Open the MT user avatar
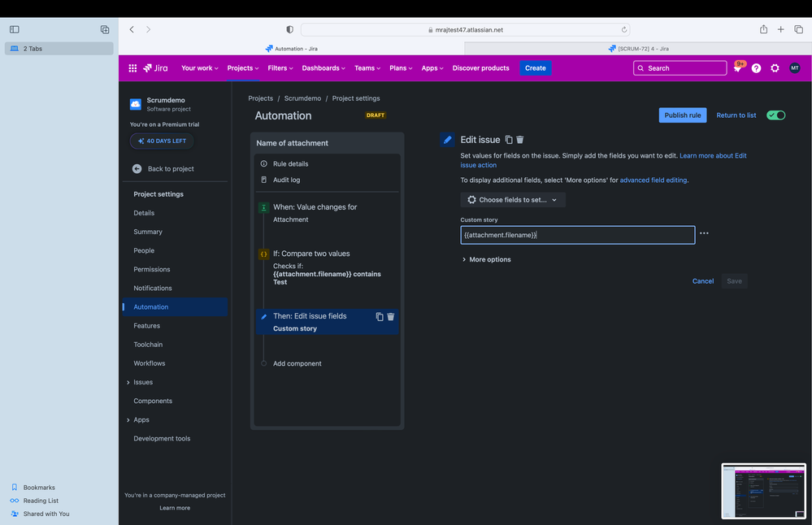 tap(793, 68)
